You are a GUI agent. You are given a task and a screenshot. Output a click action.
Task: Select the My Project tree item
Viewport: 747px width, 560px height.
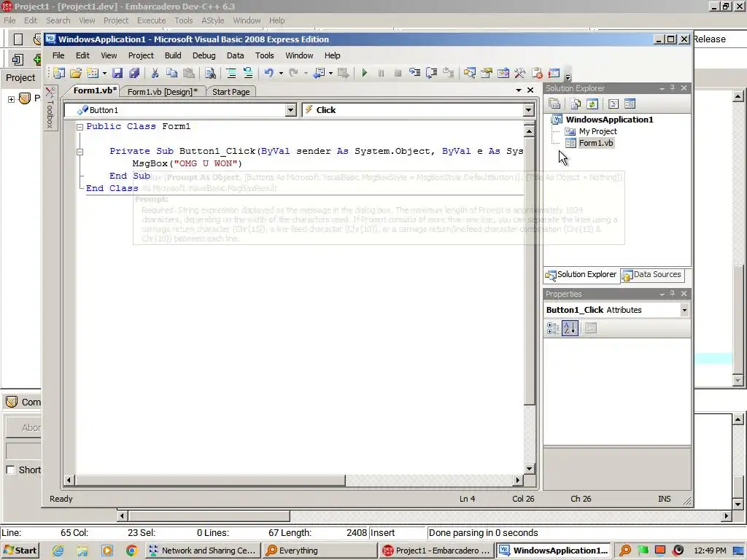[x=598, y=131]
